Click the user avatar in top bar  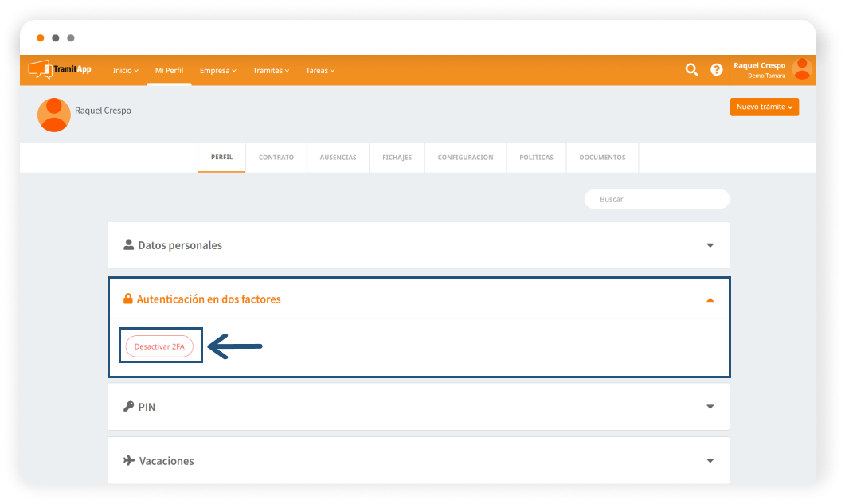[x=802, y=69]
